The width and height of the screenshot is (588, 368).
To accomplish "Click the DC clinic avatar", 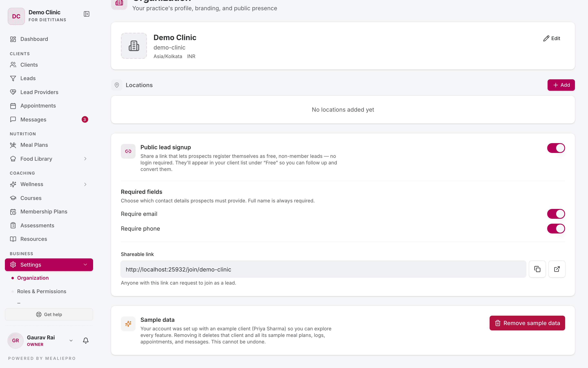I will point(16,16).
